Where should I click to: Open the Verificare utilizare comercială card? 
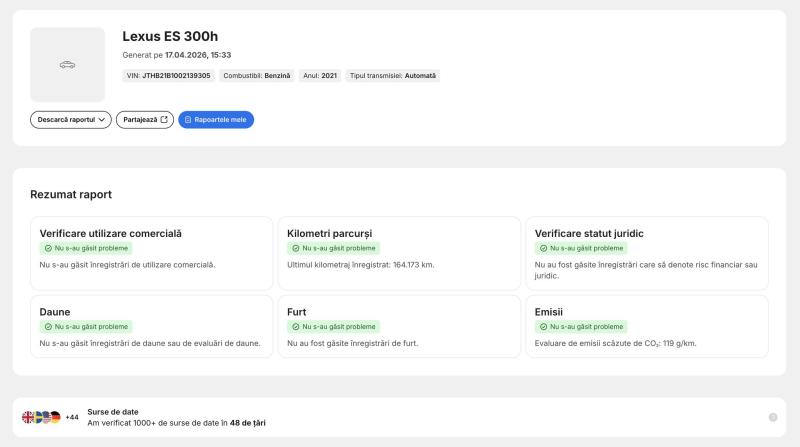tap(150, 250)
